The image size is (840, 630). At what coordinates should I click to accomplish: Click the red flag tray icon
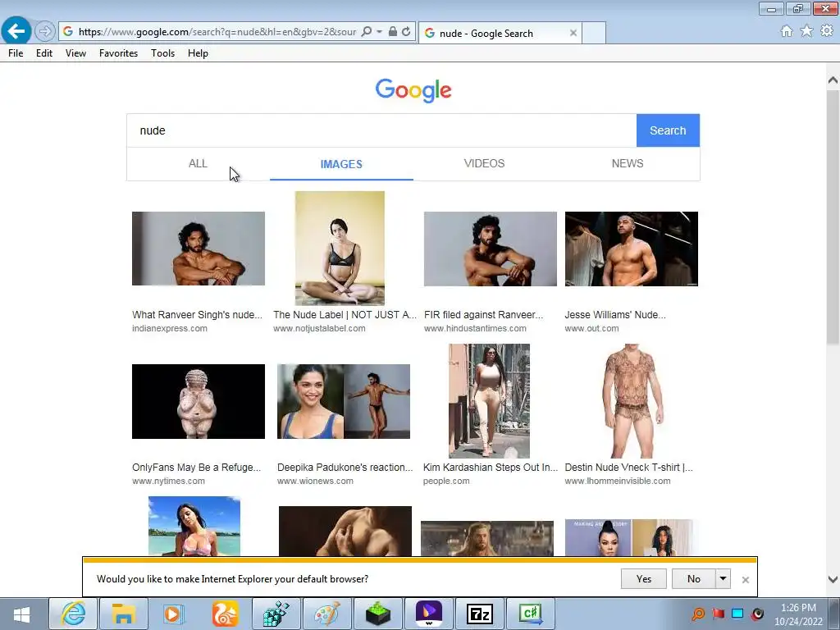[718, 614]
